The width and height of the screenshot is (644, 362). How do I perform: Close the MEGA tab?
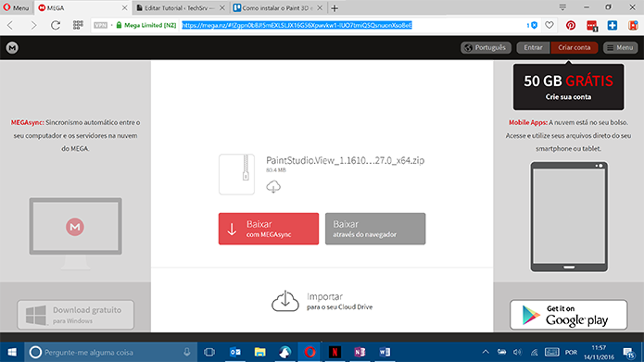(124, 7)
